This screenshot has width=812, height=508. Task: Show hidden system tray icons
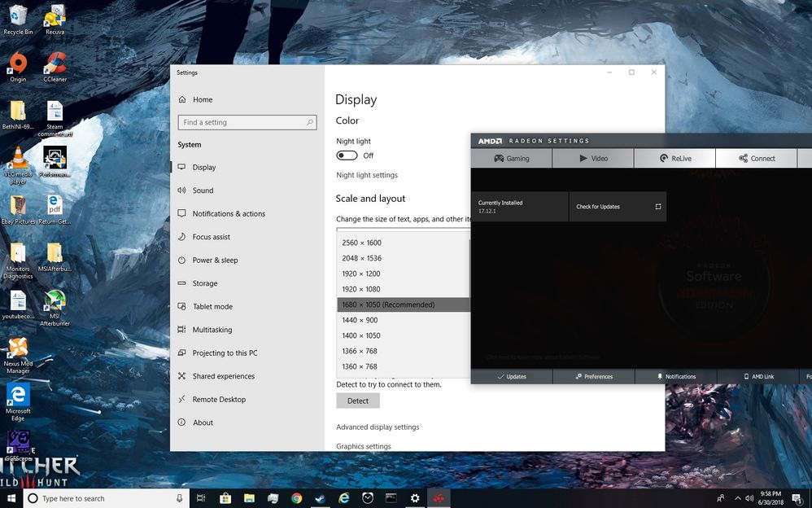click(x=737, y=498)
